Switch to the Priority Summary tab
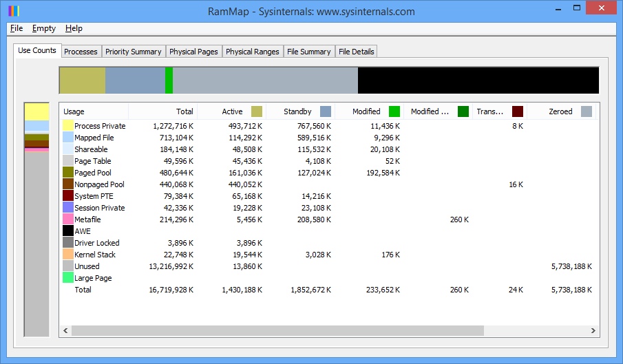Screen dimensions: 623x364 tap(134, 52)
